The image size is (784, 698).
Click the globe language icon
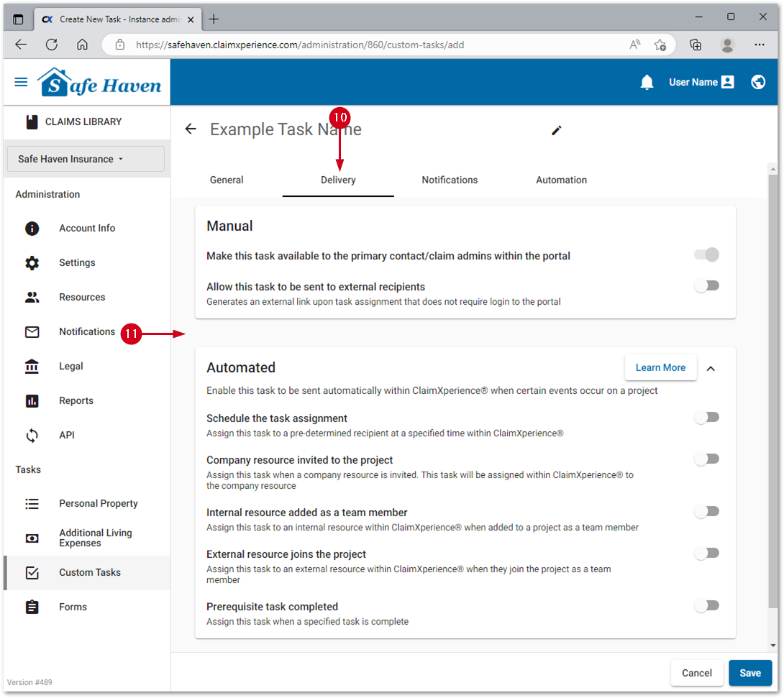coord(757,83)
